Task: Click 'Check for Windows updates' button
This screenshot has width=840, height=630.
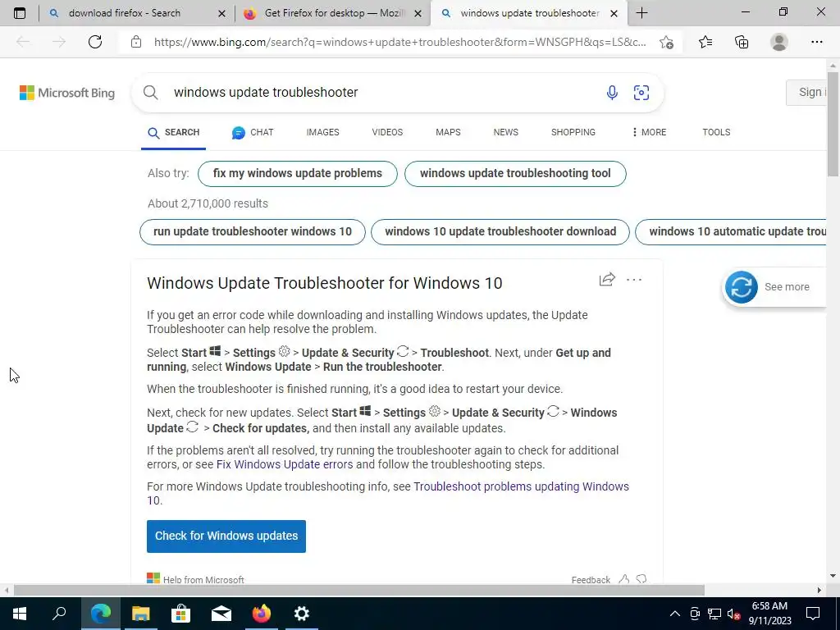Action: 226,536
